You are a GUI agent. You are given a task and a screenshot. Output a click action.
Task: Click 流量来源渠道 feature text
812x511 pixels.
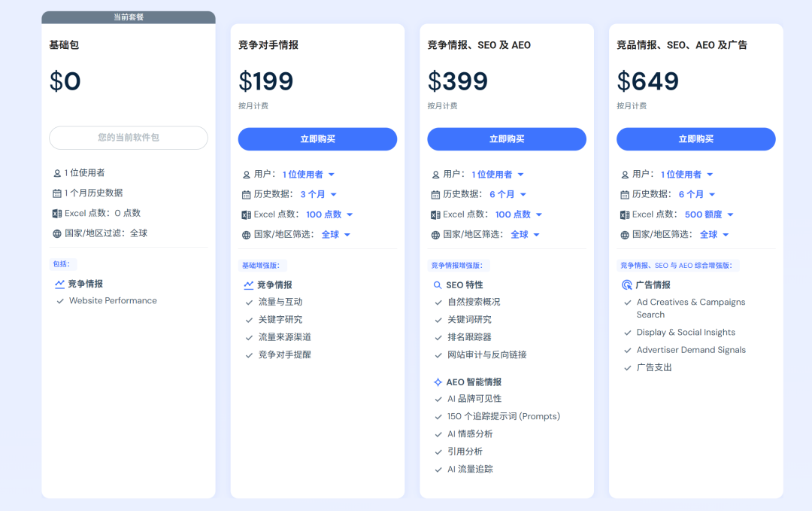[285, 337]
